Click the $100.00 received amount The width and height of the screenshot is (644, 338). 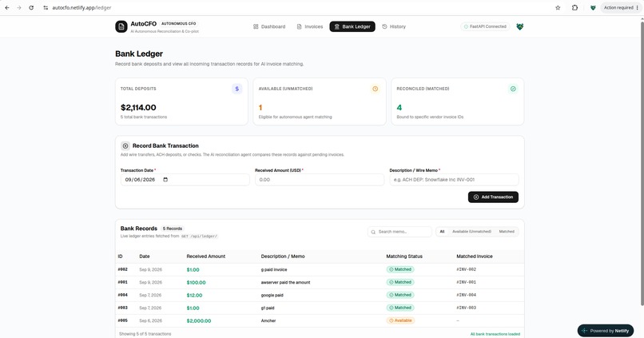[x=196, y=283]
